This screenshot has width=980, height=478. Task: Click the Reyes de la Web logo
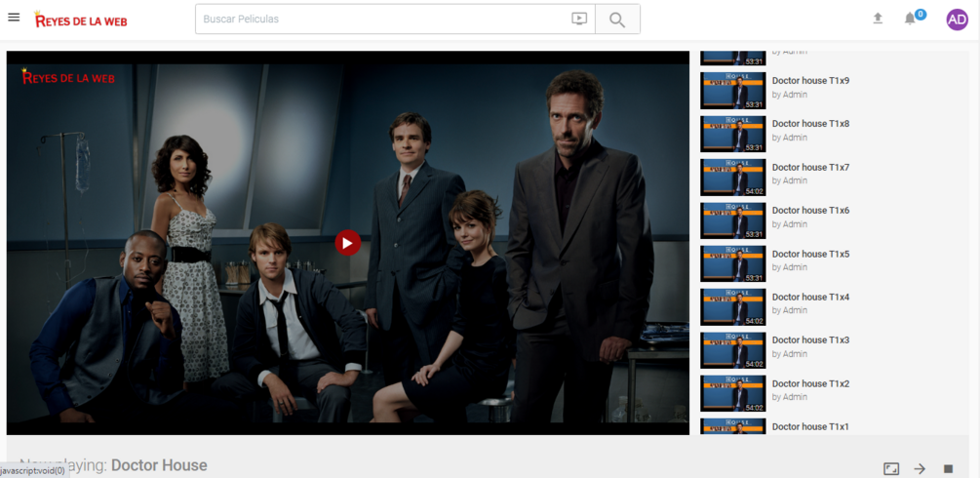coord(81,20)
